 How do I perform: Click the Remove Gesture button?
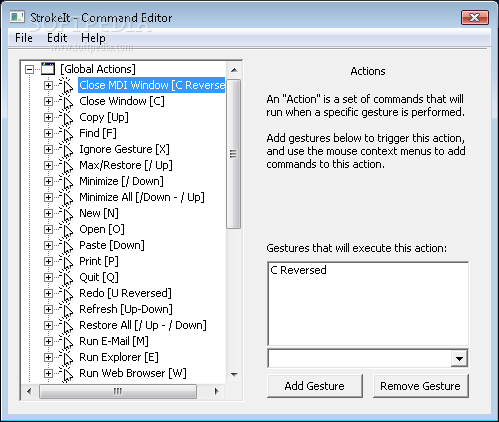(x=421, y=386)
